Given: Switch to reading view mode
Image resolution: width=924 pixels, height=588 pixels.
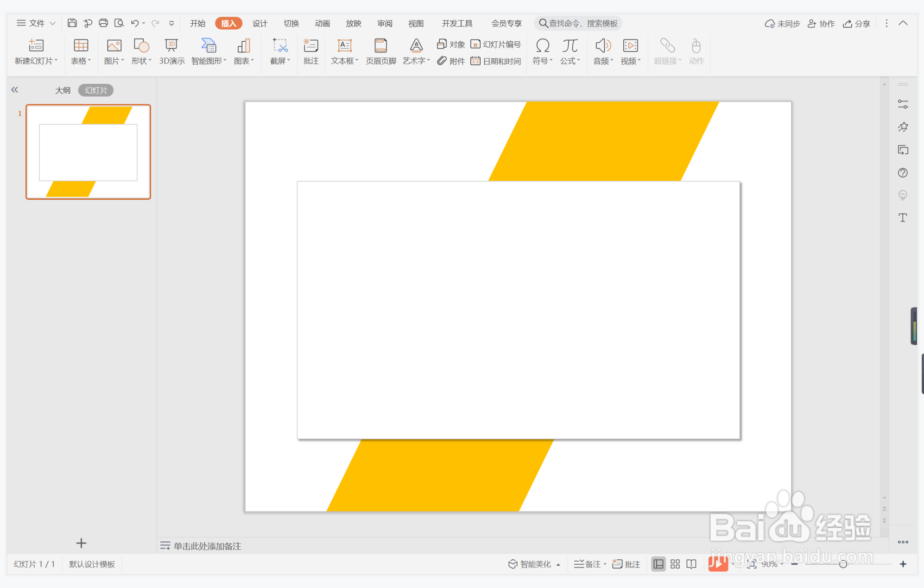Looking at the screenshot, I should [691, 564].
